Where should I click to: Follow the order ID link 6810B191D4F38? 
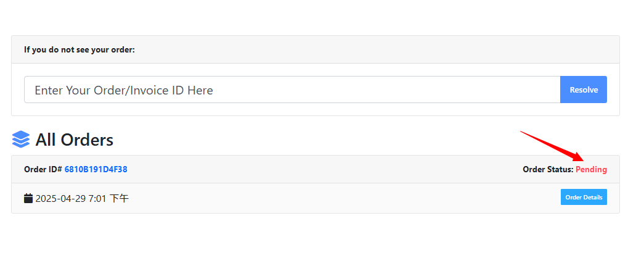96,169
